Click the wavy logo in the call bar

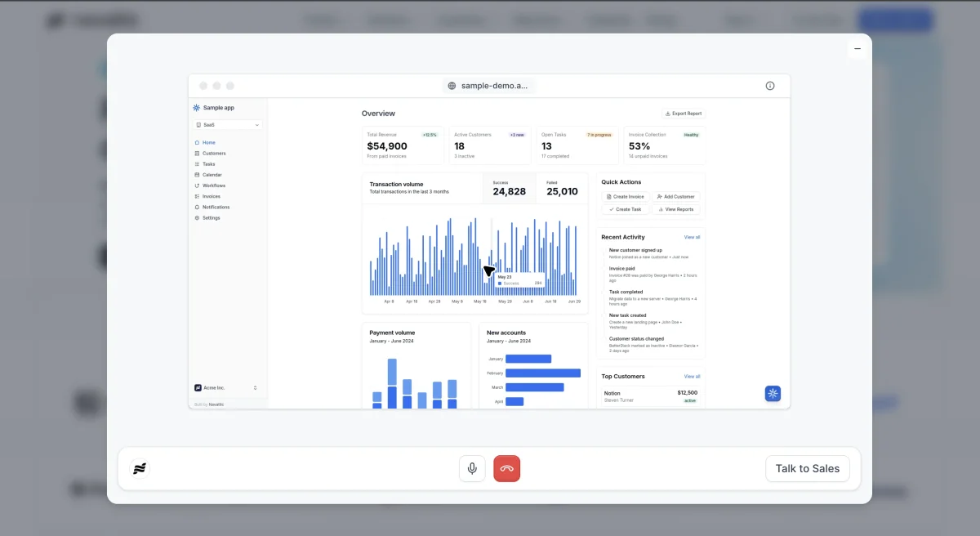point(140,469)
